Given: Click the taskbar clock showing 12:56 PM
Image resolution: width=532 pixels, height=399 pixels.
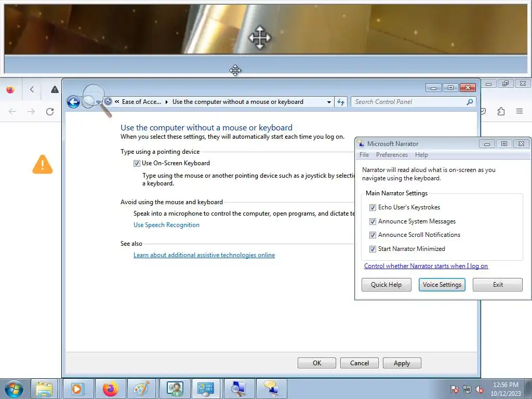Looking at the screenshot, I should click(x=506, y=389).
